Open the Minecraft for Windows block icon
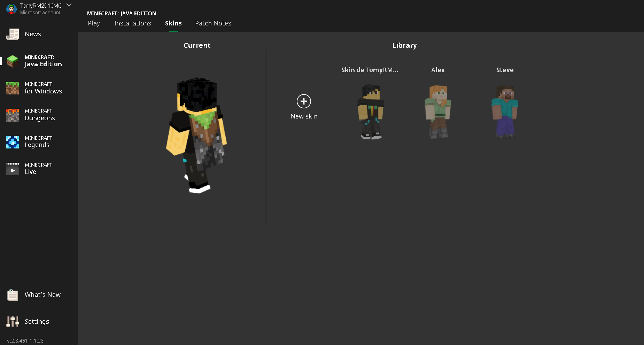644x345 pixels. (x=13, y=88)
